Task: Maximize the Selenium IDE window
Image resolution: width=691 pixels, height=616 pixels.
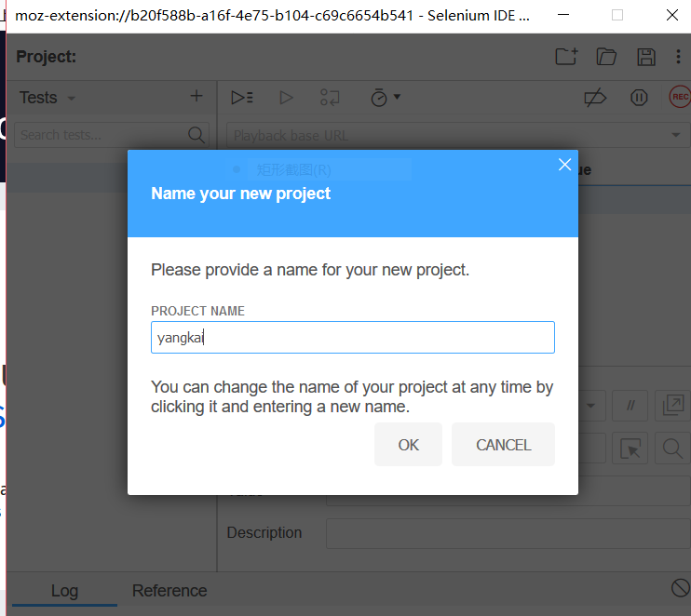Action: (x=617, y=15)
